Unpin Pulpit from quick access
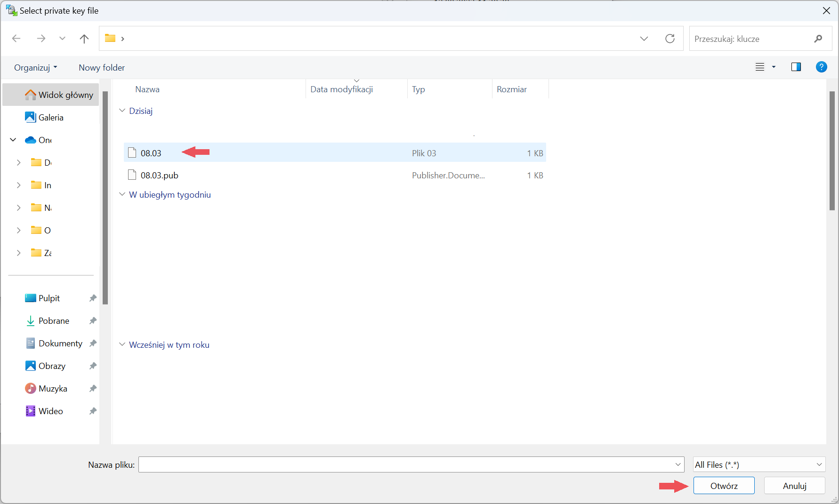The height and width of the screenshot is (504, 839). pos(93,298)
